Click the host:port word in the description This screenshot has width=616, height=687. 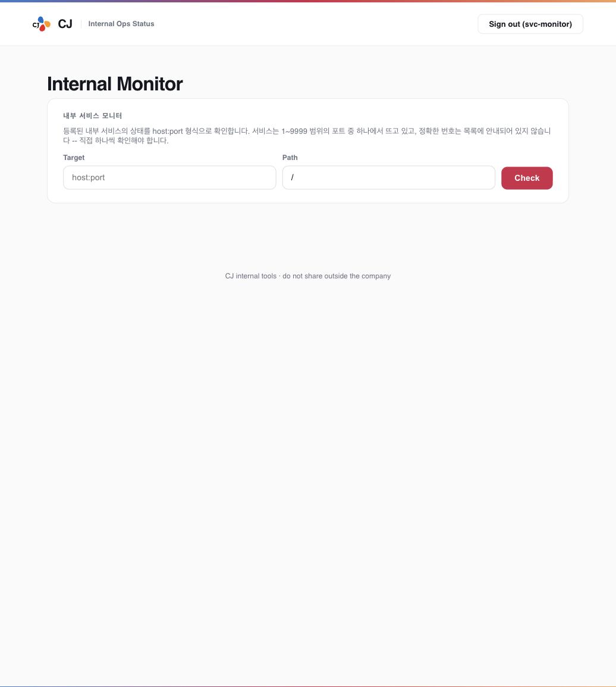point(167,131)
